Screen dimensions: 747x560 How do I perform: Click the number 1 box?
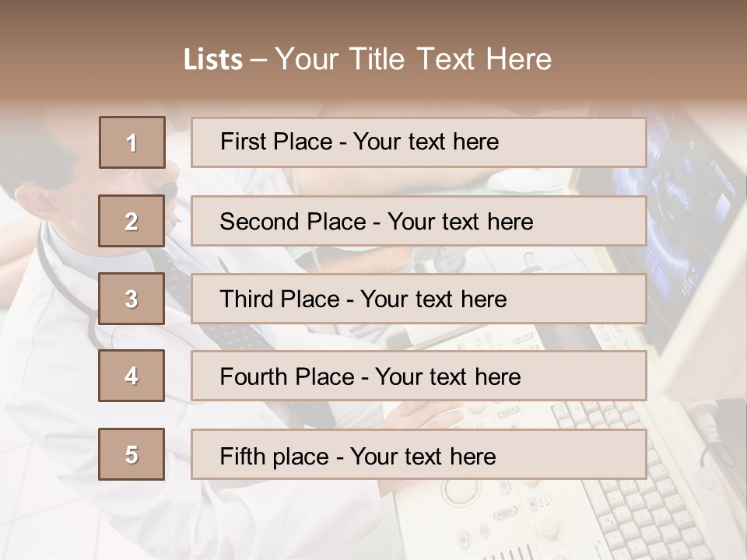coord(132,142)
